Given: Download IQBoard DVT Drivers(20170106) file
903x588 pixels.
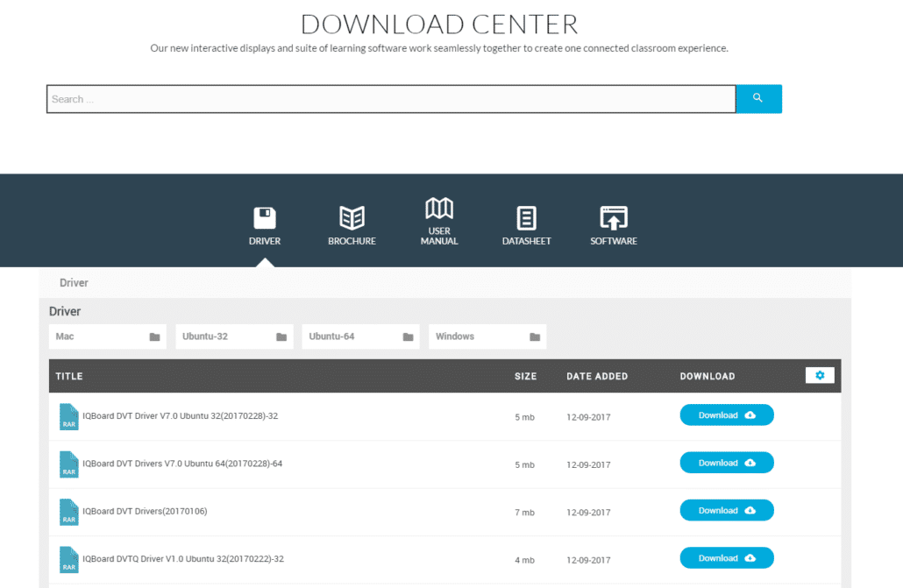Looking at the screenshot, I should coord(727,510).
